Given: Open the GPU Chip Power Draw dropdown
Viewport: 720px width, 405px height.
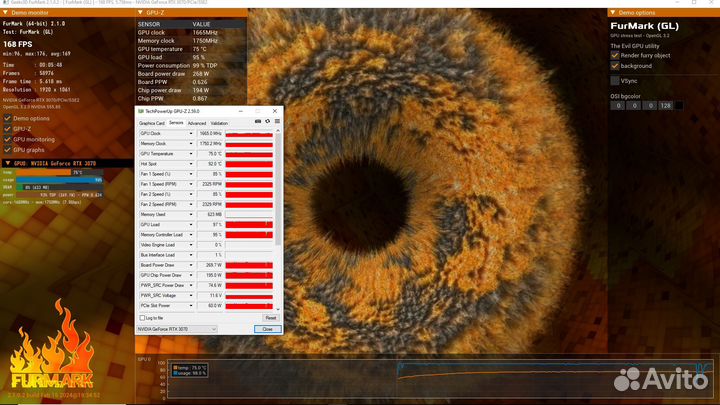Looking at the screenshot, I should point(191,275).
